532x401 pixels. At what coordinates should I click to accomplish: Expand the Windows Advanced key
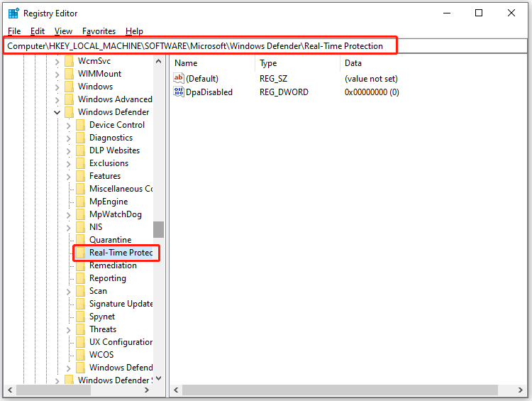pos(57,100)
